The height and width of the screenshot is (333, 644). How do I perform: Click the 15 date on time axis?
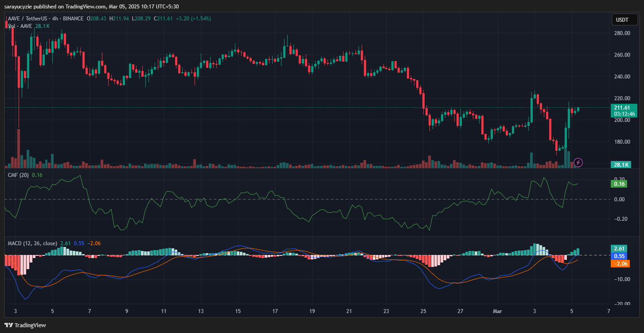coord(238,311)
